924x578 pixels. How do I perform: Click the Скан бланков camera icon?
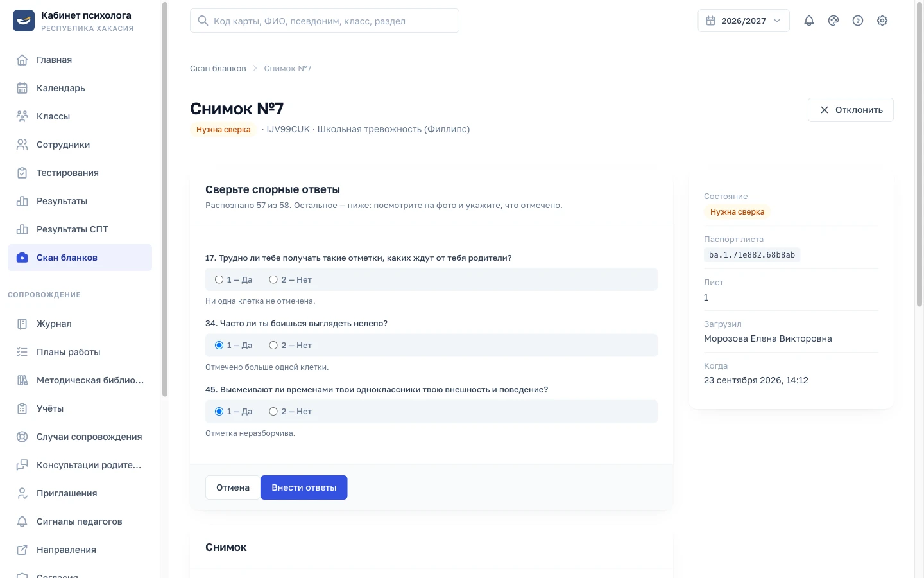click(22, 258)
